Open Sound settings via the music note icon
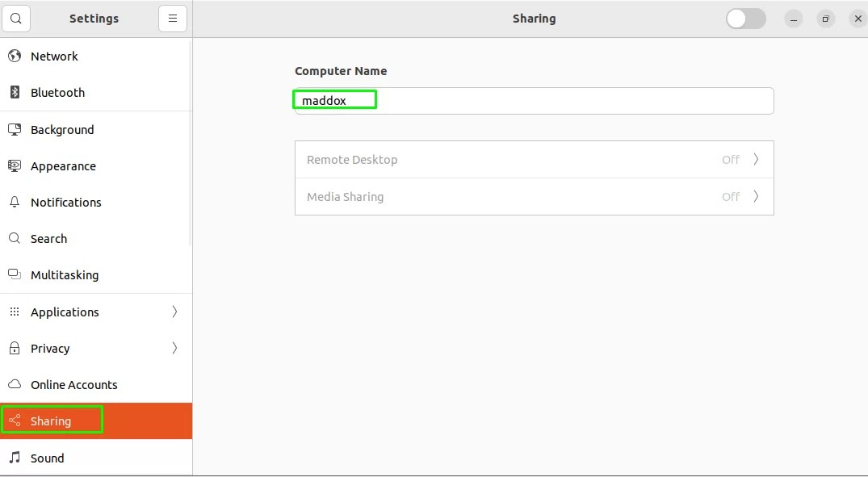868x477 pixels. tap(14, 458)
